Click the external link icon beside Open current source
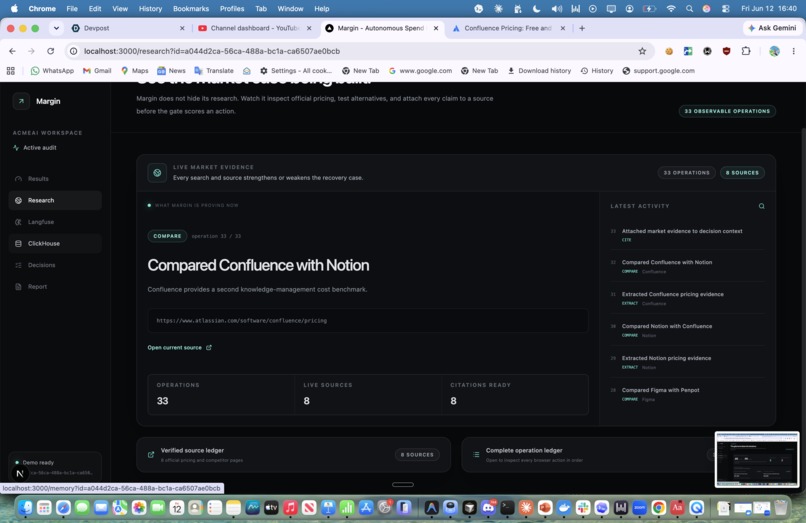Viewport: 806px width, 523px height. (209, 348)
